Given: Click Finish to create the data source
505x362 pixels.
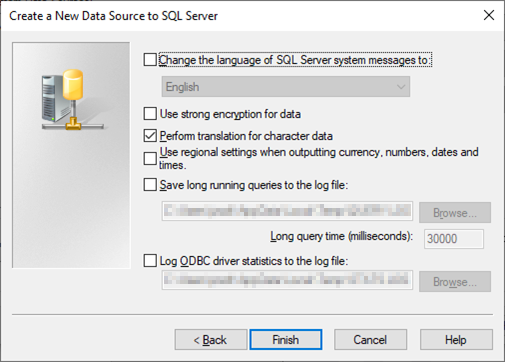Looking at the screenshot, I should click(286, 340).
